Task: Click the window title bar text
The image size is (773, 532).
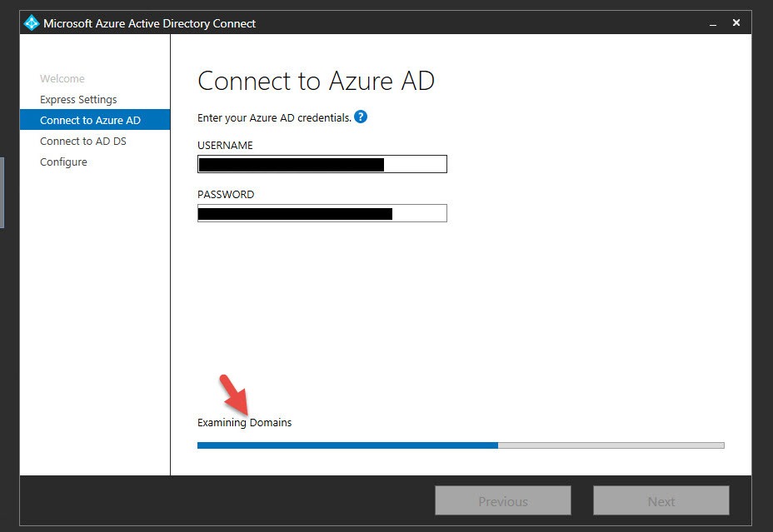Action: pos(150,23)
